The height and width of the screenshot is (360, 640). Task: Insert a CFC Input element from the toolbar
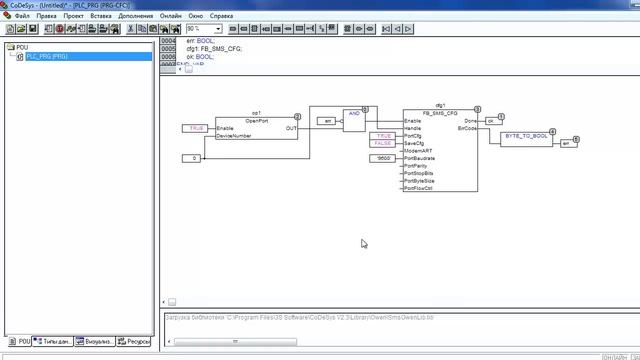233,29
